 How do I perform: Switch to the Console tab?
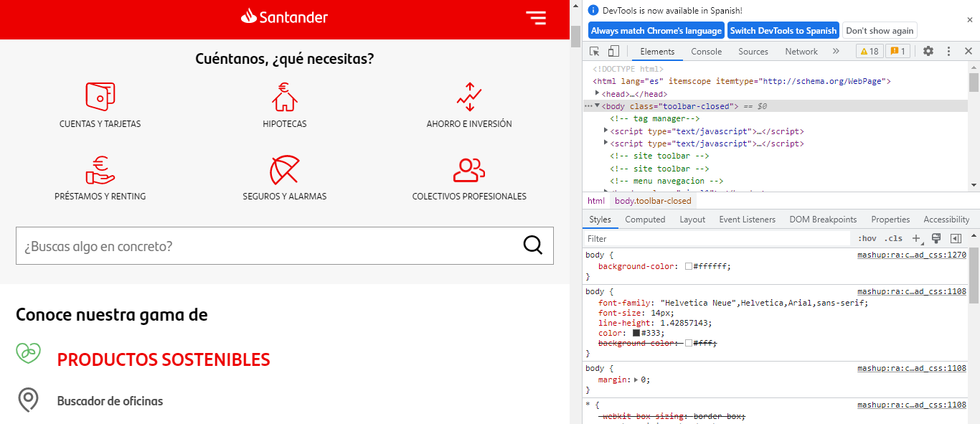[707, 51]
